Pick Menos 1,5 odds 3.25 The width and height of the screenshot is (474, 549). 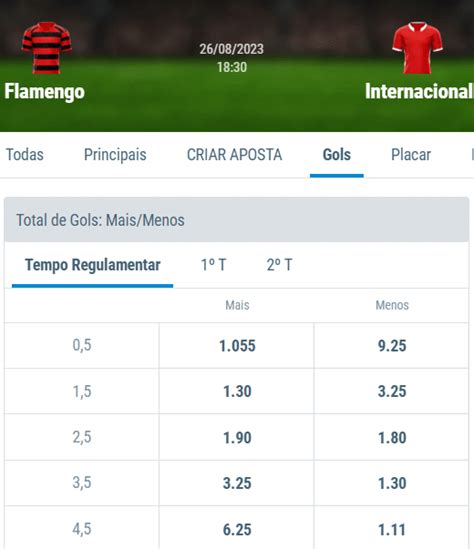click(x=391, y=391)
